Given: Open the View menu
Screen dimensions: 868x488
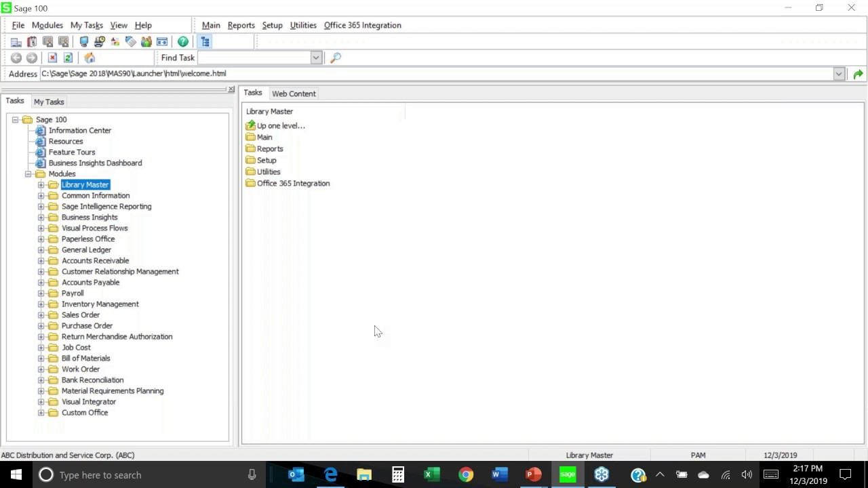Looking at the screenshot, I should point(119,25).
